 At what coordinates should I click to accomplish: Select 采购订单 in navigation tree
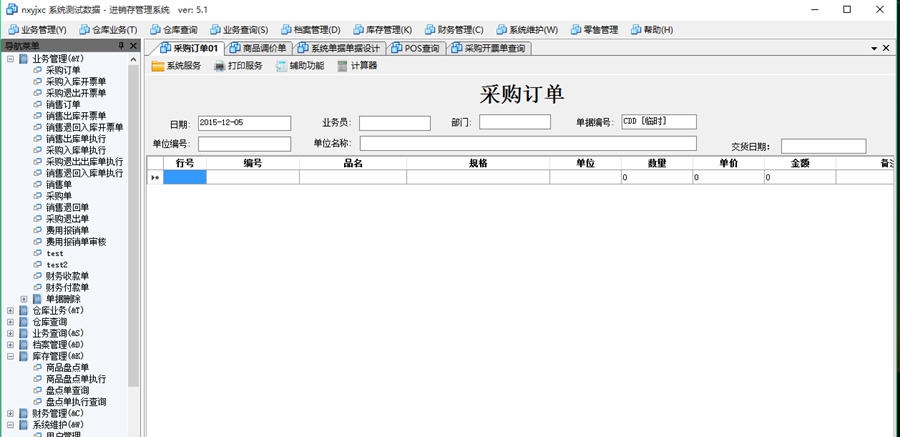[x=63, y=70]
